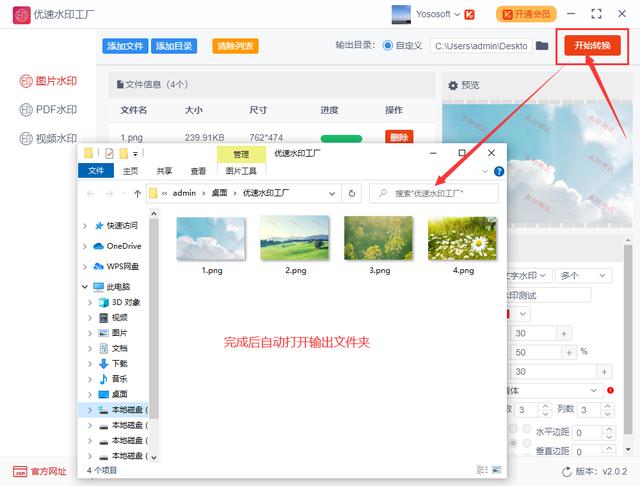Open the 3.png thumbnail
This screenshot has width=640, height=486.
[x=378, y=238]
